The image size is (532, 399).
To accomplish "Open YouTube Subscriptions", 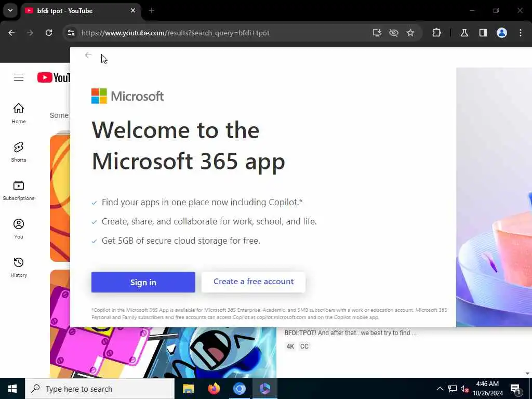I will (x=19, y=190).
